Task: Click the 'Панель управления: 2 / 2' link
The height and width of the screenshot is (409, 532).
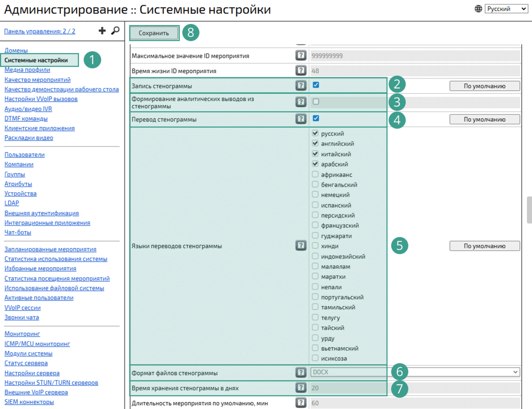Action: tap(40, 31)
